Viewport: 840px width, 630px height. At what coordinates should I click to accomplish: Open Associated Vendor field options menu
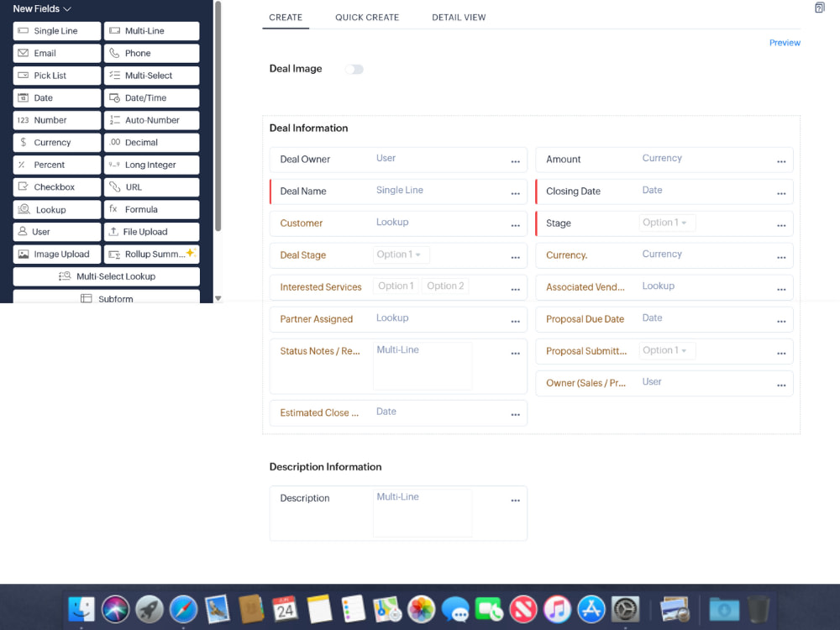click(781, 289)
